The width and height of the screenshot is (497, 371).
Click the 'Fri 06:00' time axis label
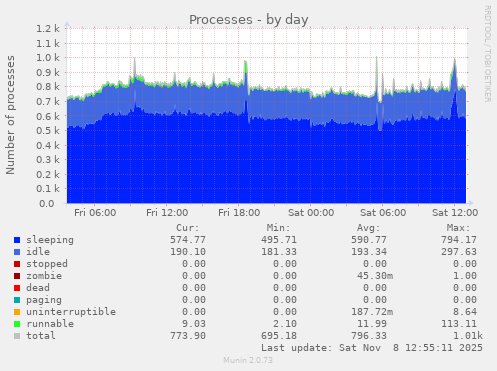[95, 213]
